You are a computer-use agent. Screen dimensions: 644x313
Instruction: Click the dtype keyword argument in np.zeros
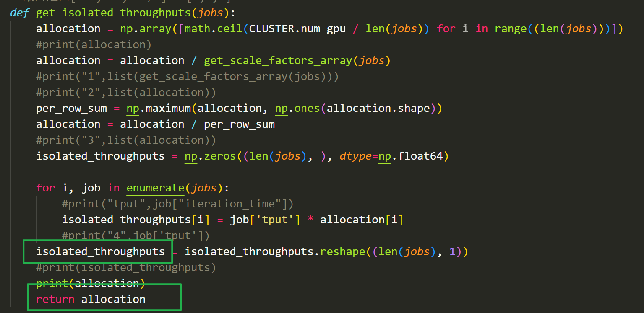click(x=356, y=155)
